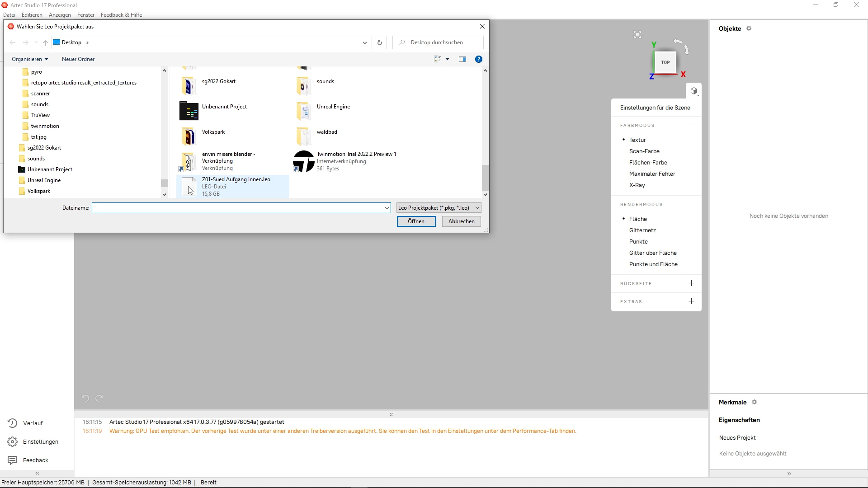Collapse the FARBMODUS section
868x488 pixels.
click(691, 125)
